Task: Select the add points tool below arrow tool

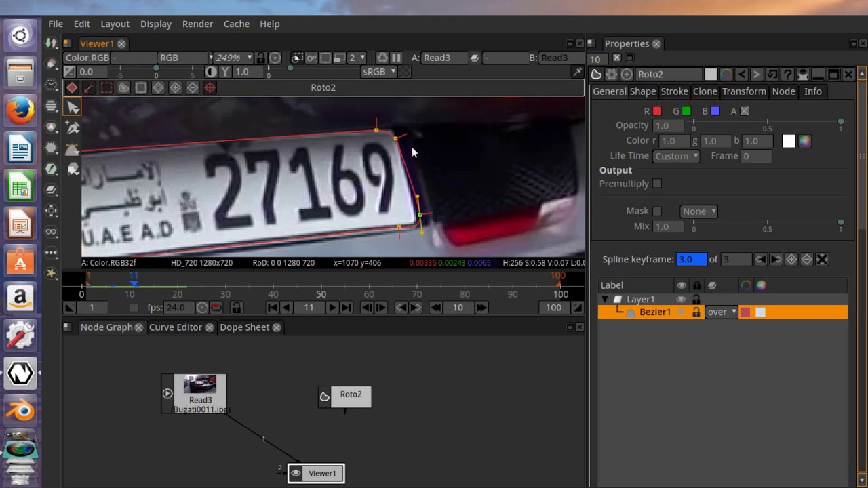Action: [73, 127]
